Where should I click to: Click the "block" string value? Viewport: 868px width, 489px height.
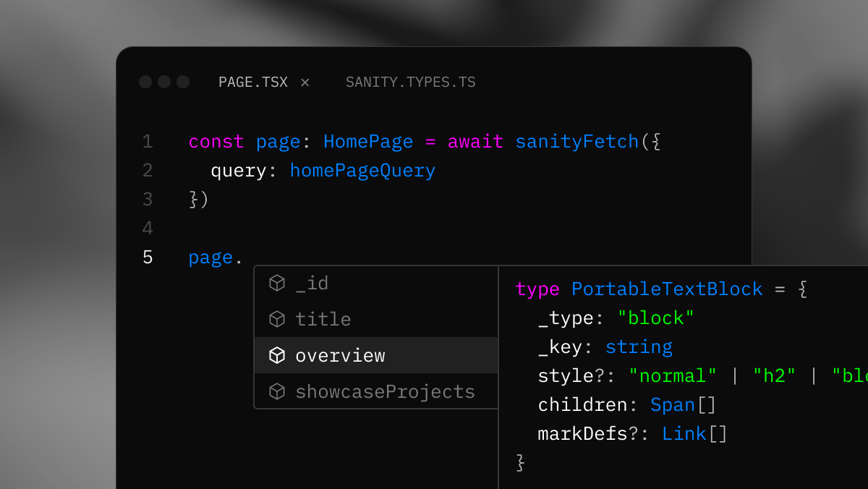[656, 318]
